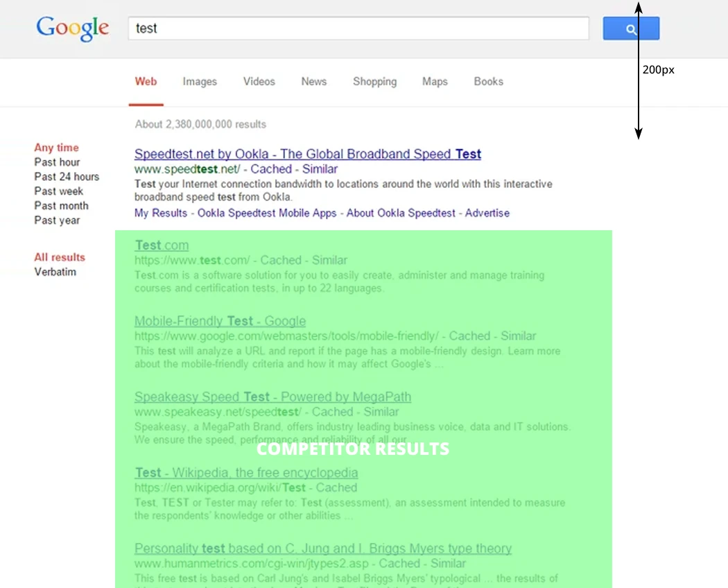Click the blue magnifier search button

631,28
